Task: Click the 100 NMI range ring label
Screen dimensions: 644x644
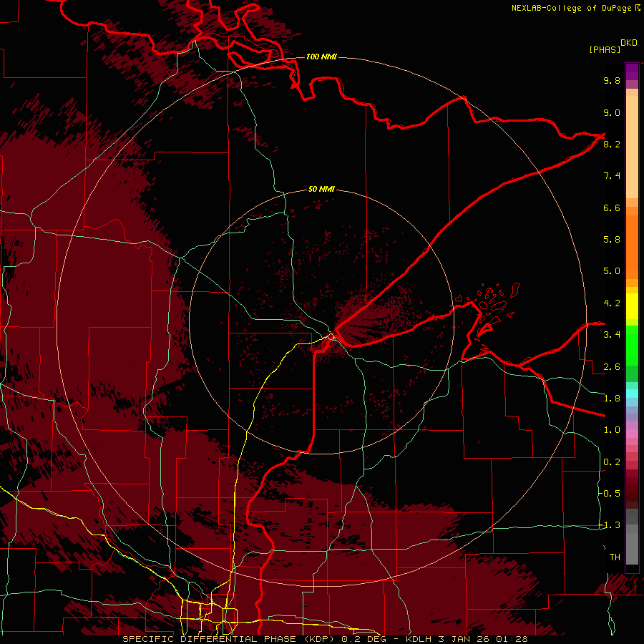Action: [321, 57]
